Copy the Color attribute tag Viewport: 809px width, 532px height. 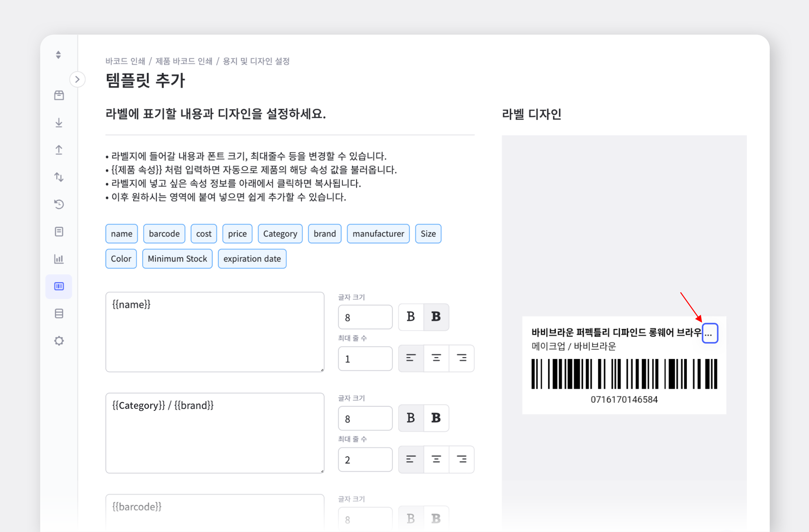pos(121,259)
